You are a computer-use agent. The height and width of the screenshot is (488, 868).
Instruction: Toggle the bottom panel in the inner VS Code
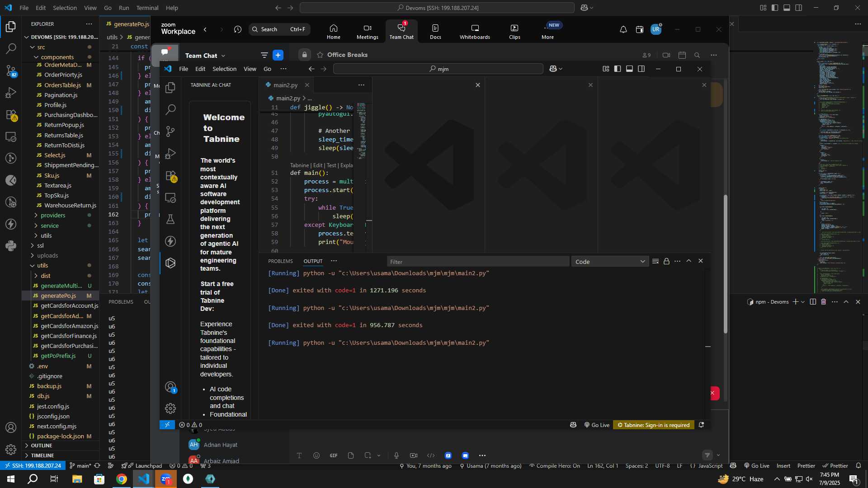click(629, 69)
